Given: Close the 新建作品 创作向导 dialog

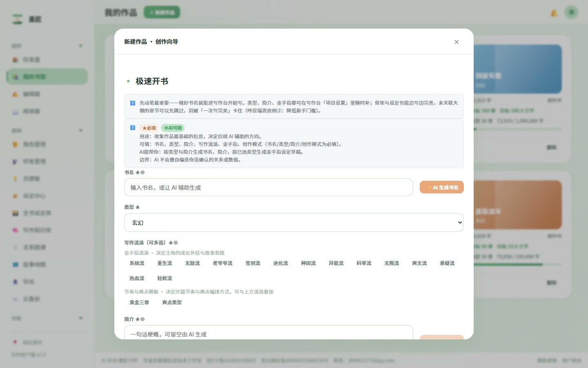Looking at the screenshot, I should pos(457,42).
